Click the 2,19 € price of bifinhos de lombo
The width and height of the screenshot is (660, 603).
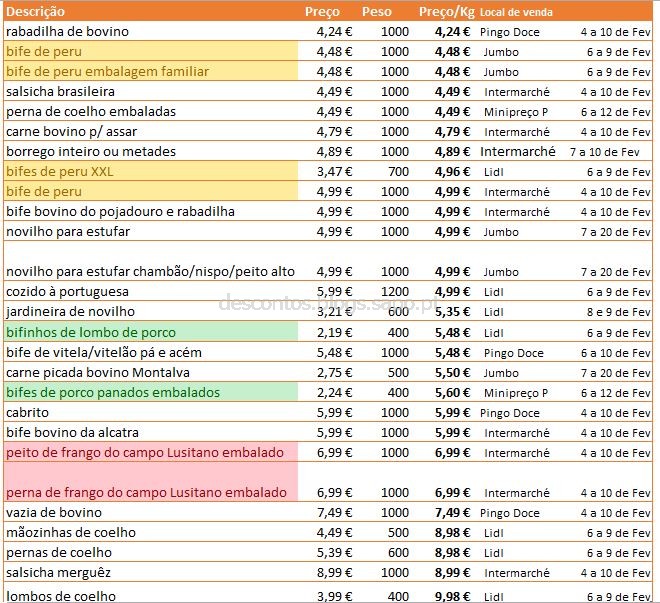point(334,332)
